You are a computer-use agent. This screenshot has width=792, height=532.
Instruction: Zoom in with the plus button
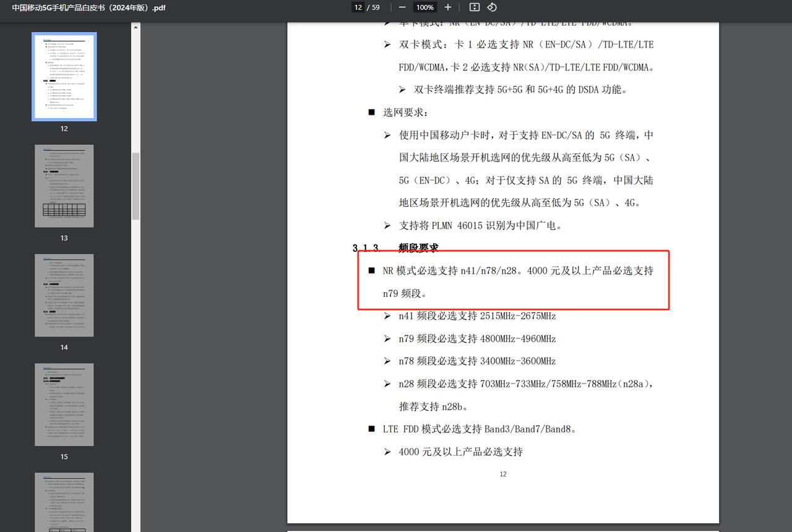[448, 7]
